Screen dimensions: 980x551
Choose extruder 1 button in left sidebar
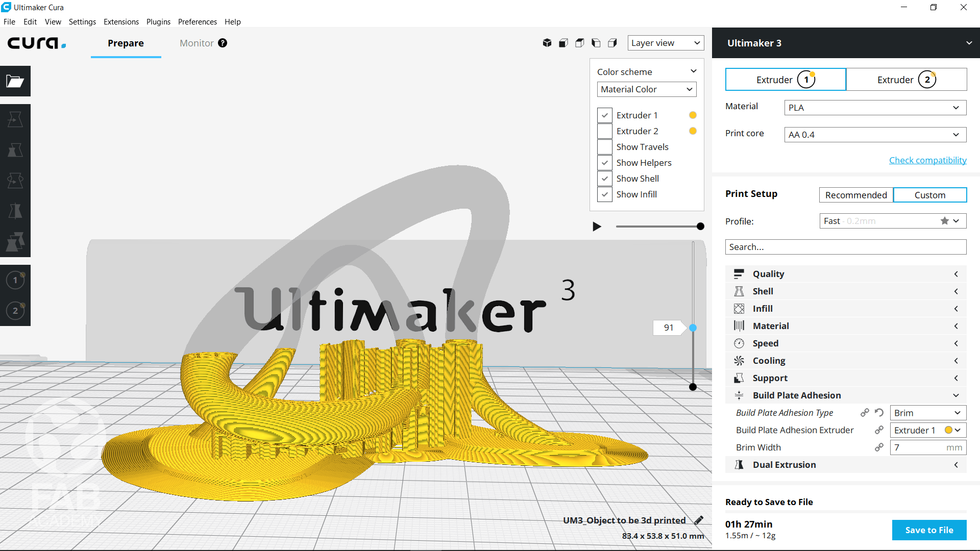15,280
